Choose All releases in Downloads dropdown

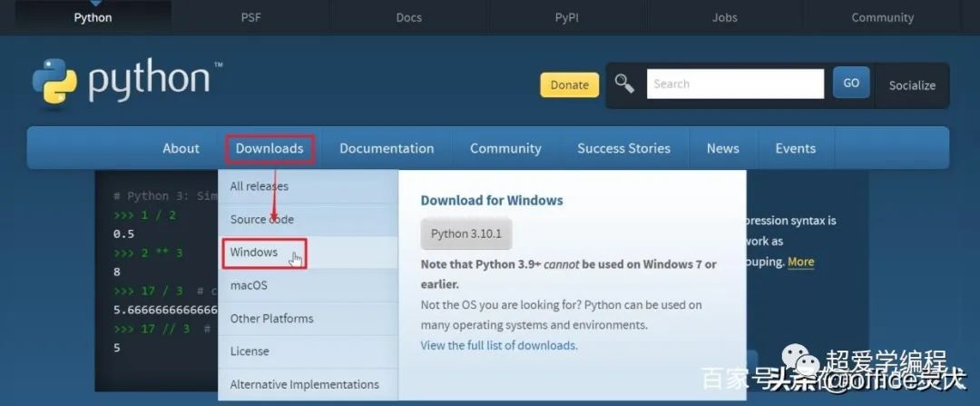[x=309, y=186]
